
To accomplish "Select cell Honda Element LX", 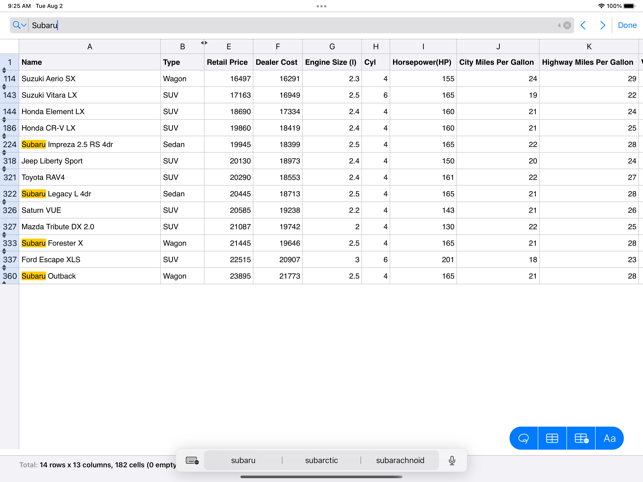I will click(89, 112).
